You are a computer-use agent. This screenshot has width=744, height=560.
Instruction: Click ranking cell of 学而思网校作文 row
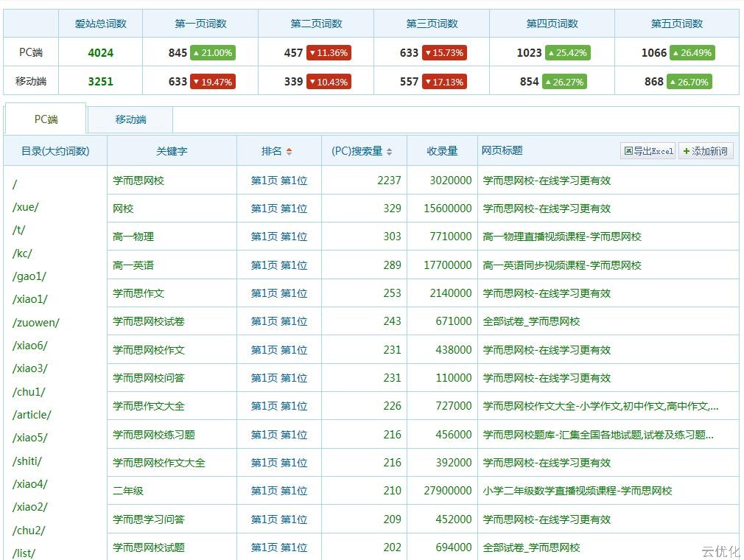point(279,350)
